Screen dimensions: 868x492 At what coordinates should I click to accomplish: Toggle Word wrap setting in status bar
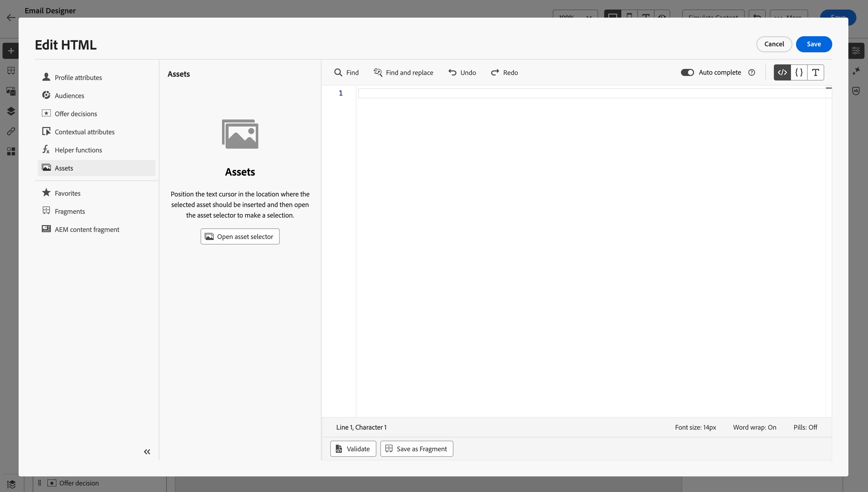tap(754, 427)
